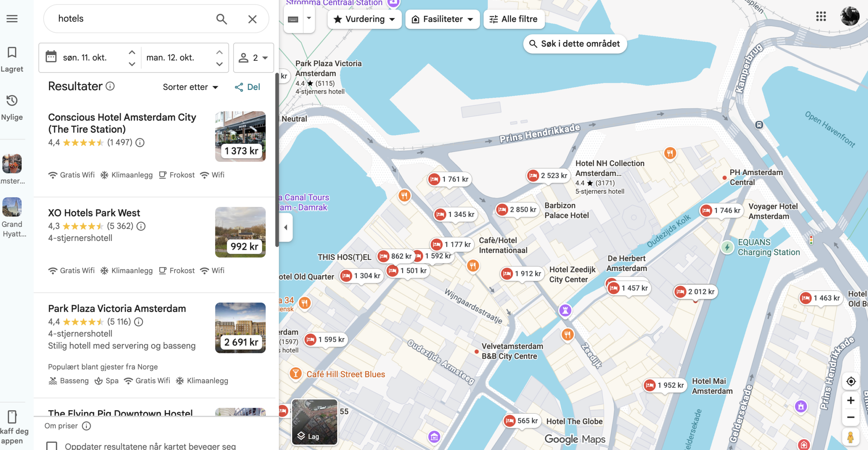868x450 pixels.
Task: Click Søk i dette området button
Action: [x=575, y=44]
